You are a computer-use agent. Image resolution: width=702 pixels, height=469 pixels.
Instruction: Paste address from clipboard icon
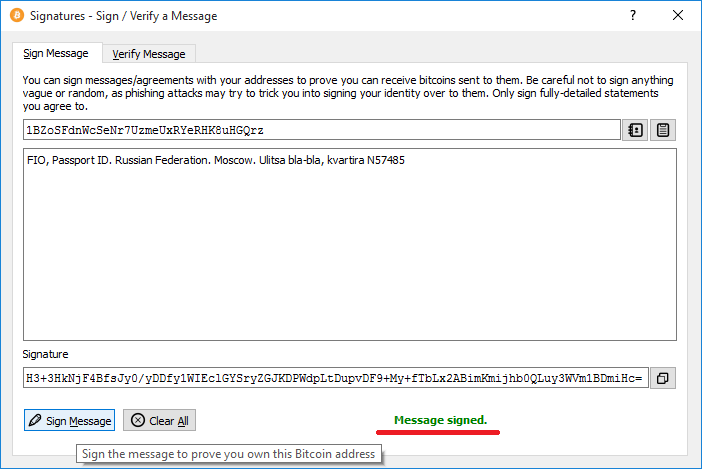click(x=664, y=130)
